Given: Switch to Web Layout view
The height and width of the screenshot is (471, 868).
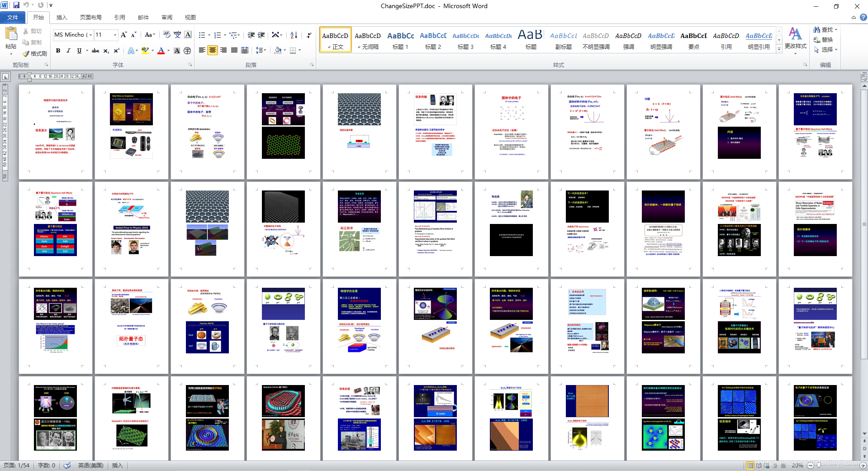Looking at the screenshot, I should 767,466.
